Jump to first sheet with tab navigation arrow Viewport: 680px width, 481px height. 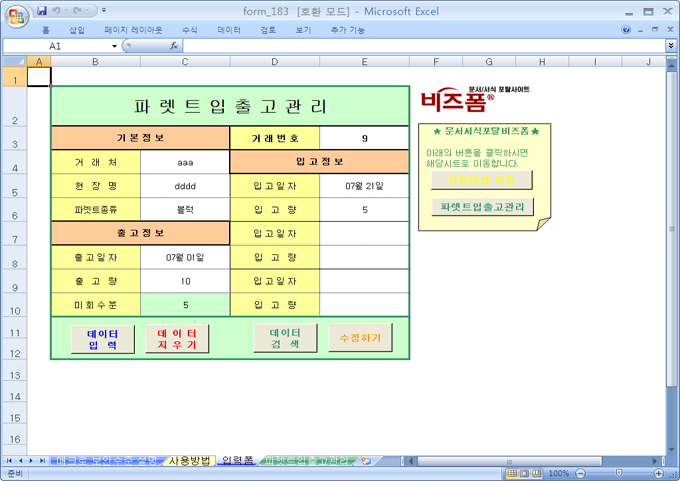9,461
